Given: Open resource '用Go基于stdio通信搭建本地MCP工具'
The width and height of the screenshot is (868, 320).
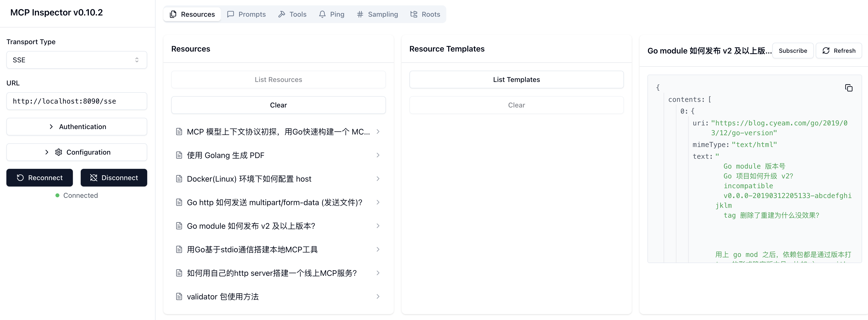Looking at the screenshot, I should 278,250.
